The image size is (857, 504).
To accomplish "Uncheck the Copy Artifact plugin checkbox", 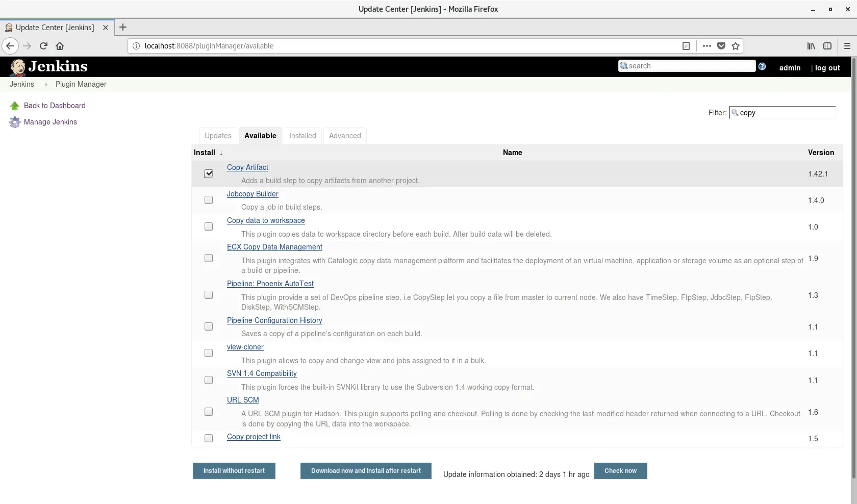I will [209, 173].
